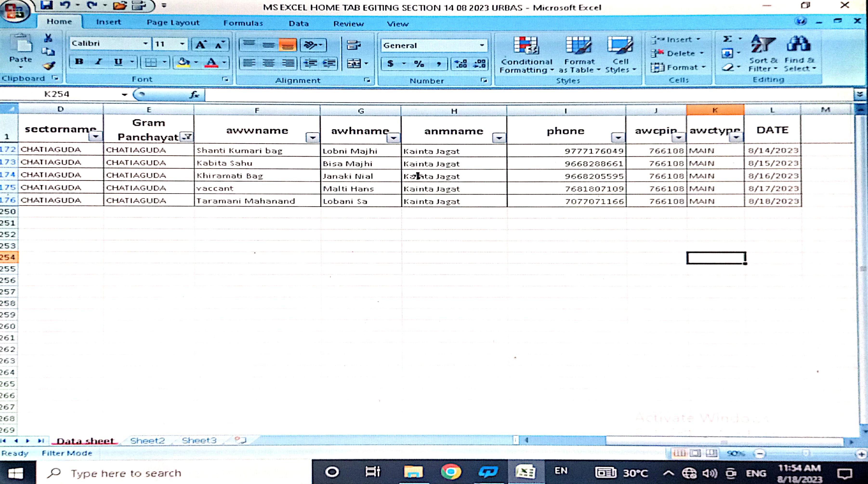Click the Wrap Text icon
868x484 pixels.
354,45
